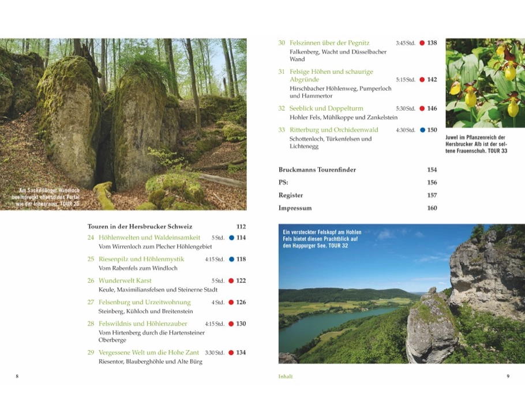525x420 pixels.
Task: Click the red dot for Vergessene Welt um die Hohe Zant
Action: tap(231, 352)
